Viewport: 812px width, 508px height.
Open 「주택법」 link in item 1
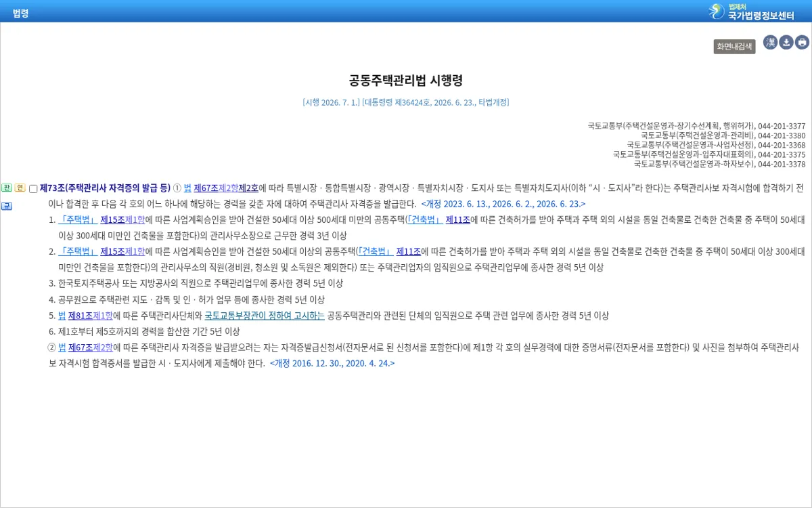click(x=78, y=219)
